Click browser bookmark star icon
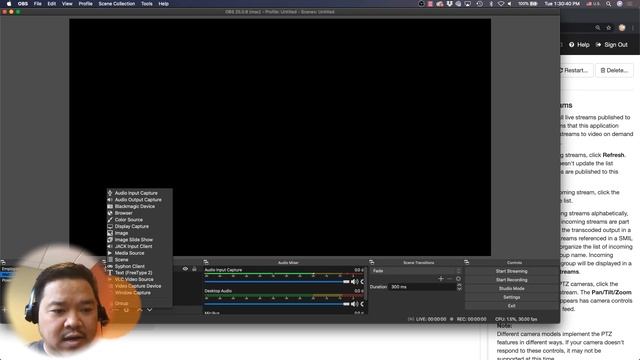 pyautogui.click(x=609, y=28)
